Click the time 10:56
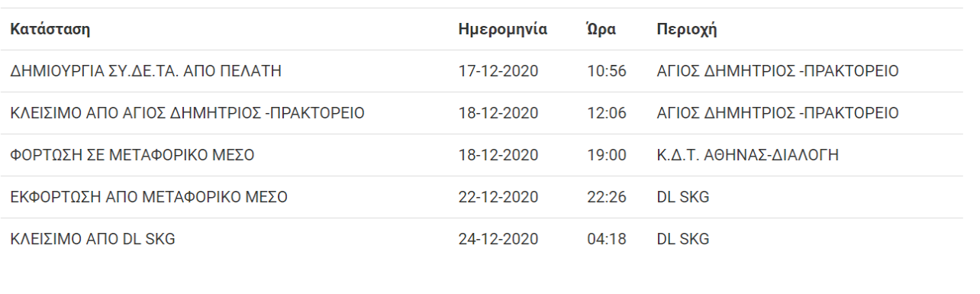 point(607,72)
